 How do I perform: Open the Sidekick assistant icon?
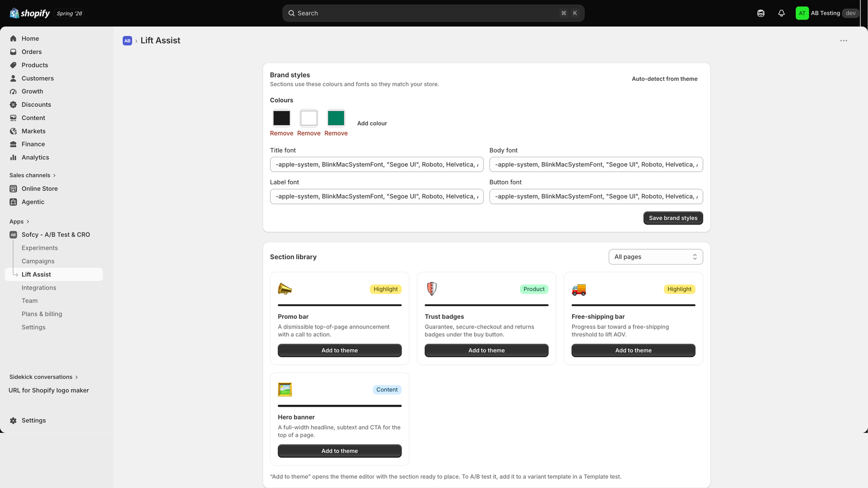(x=761, y=13)
